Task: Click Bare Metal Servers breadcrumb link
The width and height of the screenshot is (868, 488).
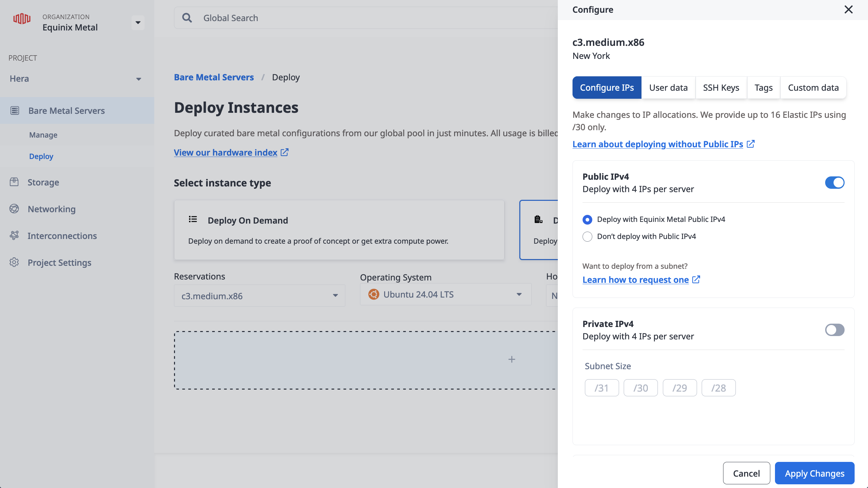Action: 213,77
